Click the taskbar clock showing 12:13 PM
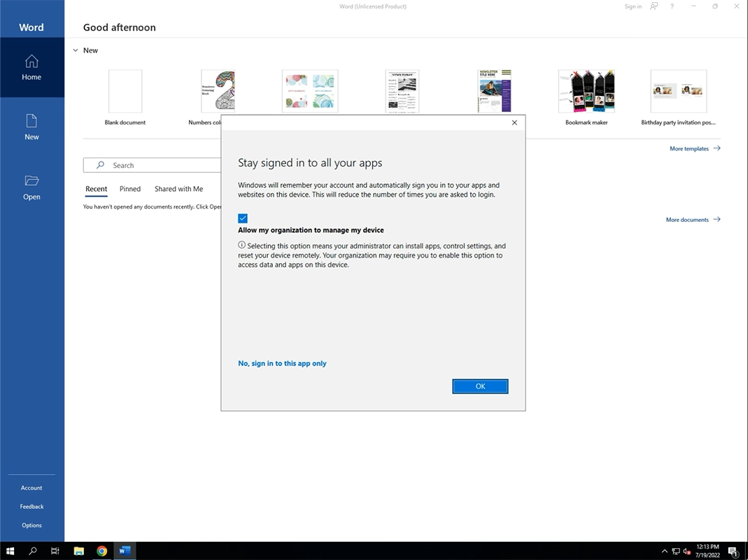 (x=707, y=551)
